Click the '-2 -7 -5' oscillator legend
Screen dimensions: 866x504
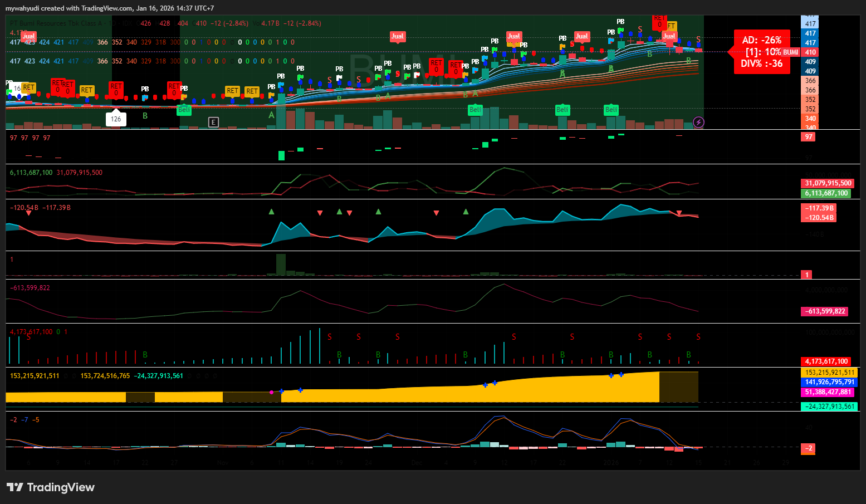pos(25,420)
